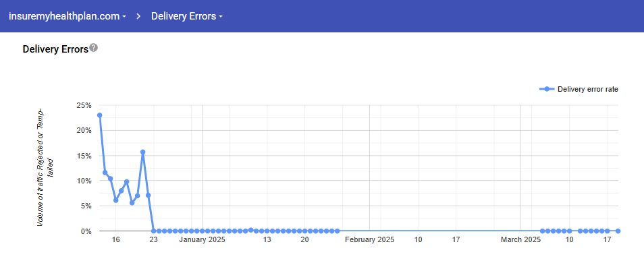
Task: Open the insuremyhealthplan.com domain dropdown
Action: click(68, 16)
